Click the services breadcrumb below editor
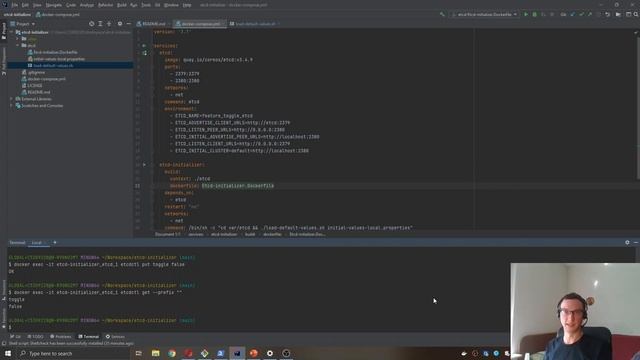 pyautogui.click(x=196, y=234)
